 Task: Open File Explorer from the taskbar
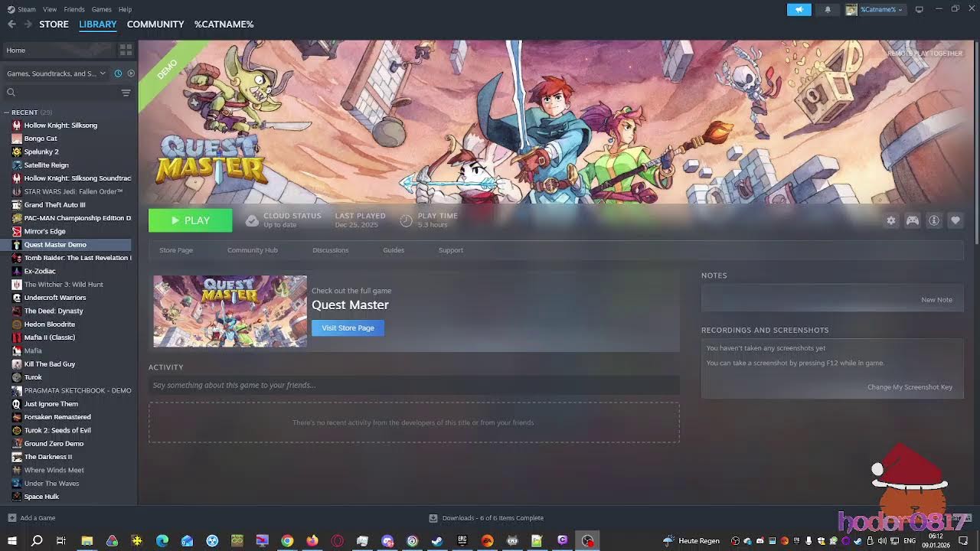click(87, 541)
